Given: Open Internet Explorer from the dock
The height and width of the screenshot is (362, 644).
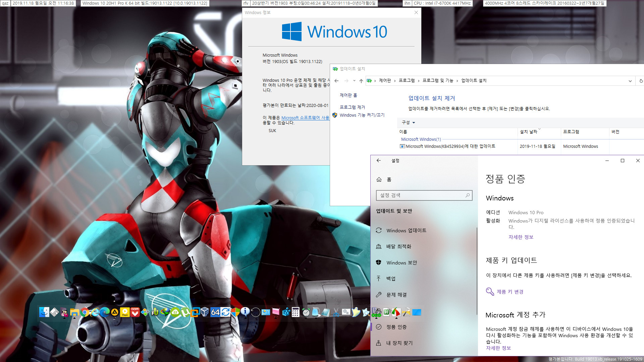Looking at the screenshot, I should click(95, 312).
